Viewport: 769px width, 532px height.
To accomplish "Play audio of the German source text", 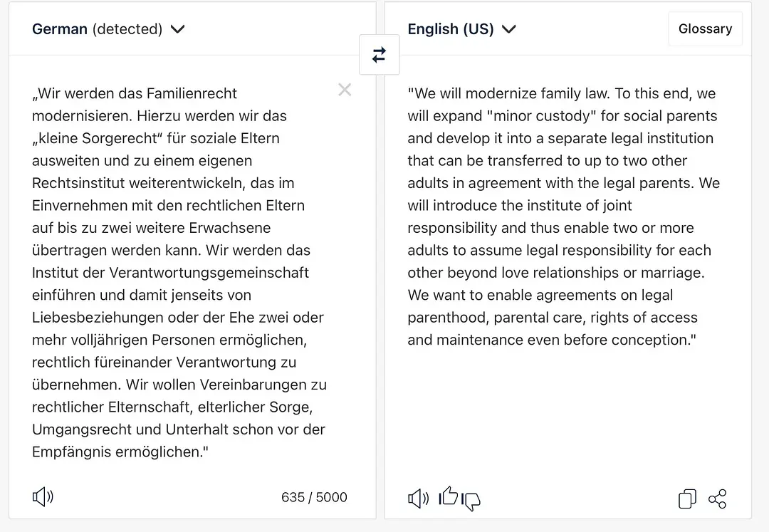I will coord(43,497).
